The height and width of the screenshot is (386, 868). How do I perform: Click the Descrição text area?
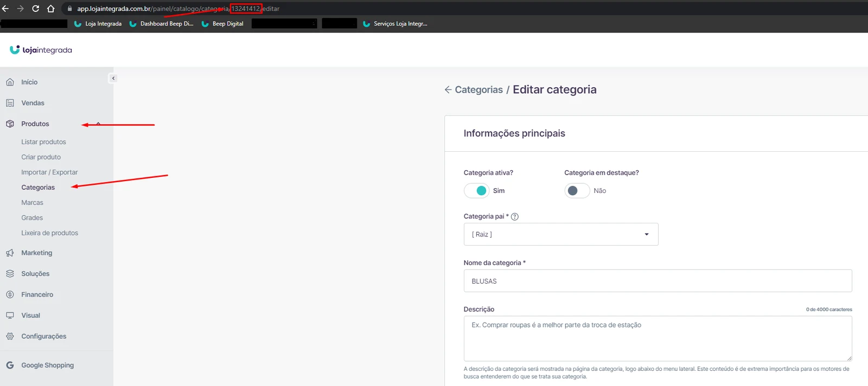[x=658, y=338]
